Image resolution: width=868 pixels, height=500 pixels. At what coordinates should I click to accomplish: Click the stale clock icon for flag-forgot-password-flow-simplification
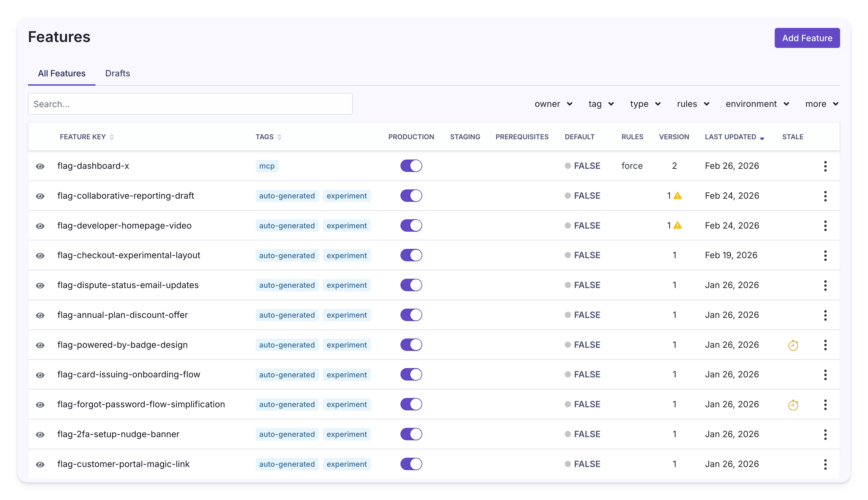793,405
